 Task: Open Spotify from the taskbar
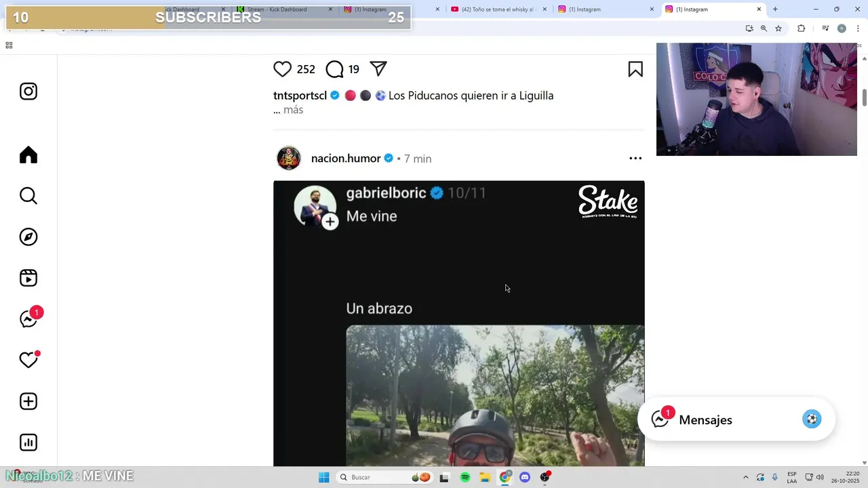(465, 477)
